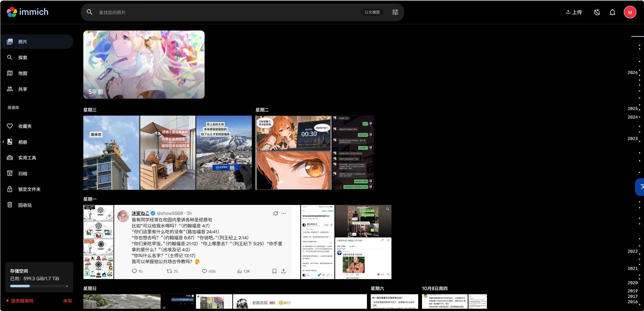Open the Map (地图) page

(37, 73)
